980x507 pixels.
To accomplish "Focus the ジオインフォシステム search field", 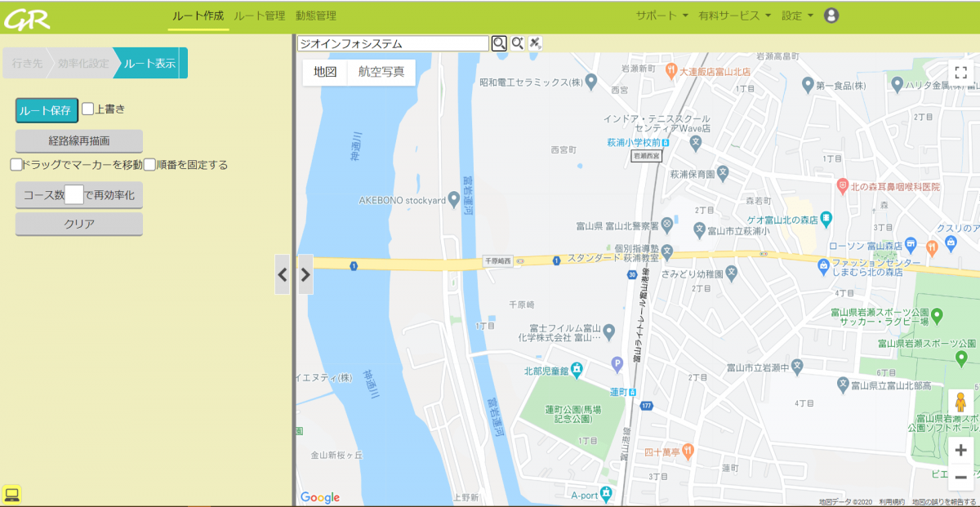I will (393, 43).
